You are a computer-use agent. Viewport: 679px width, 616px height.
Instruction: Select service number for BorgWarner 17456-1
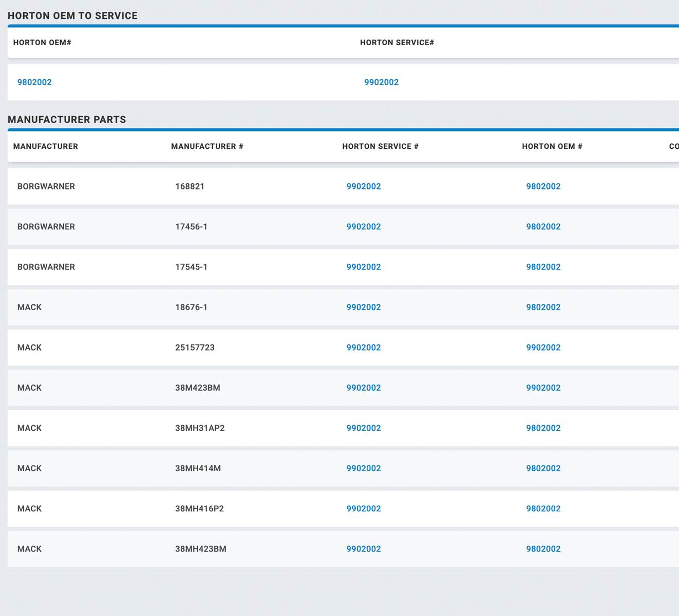pyautogui.click(x=363, y=227)
